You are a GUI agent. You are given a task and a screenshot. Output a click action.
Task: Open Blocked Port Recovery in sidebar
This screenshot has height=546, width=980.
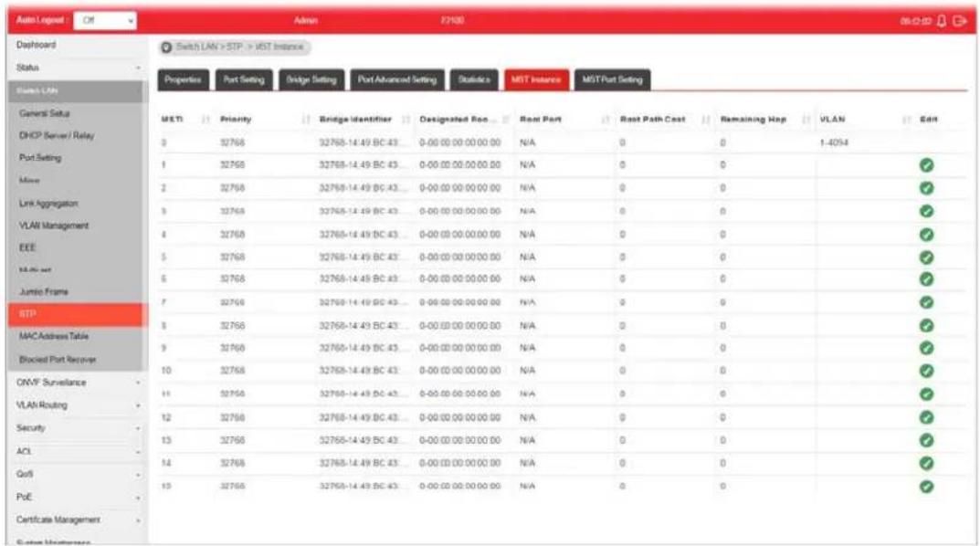coord(58,360)
